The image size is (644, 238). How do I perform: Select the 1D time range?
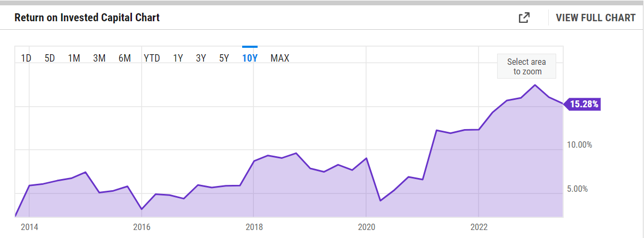coord(26,58)
